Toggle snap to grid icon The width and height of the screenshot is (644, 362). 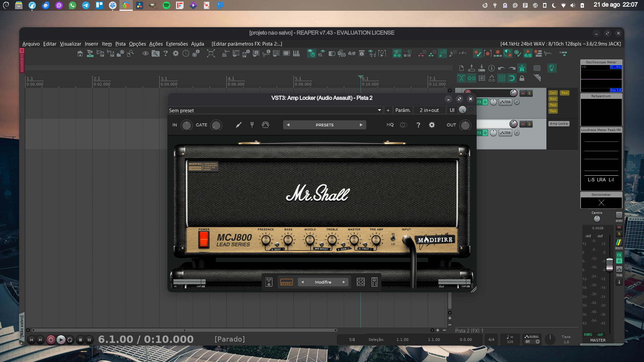pyautogui.click(x=512, y=78)
